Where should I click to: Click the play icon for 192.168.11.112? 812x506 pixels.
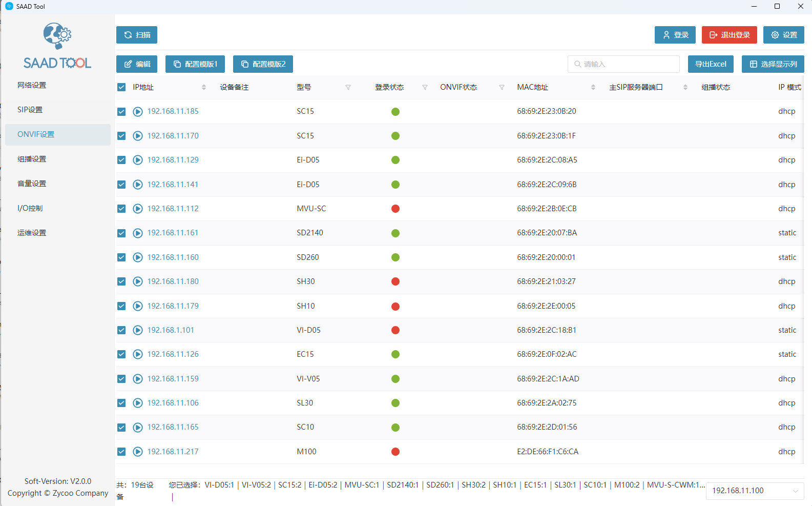coord(138,209)
